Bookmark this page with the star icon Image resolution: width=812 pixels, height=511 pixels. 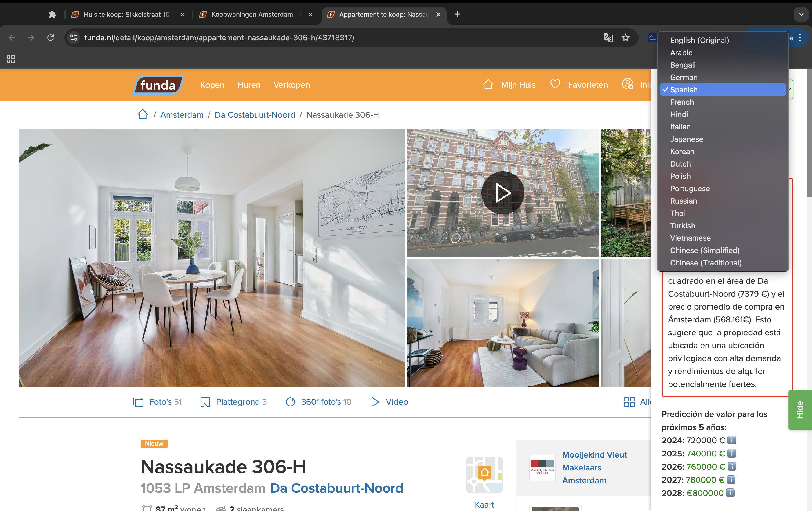coord(626,37)
